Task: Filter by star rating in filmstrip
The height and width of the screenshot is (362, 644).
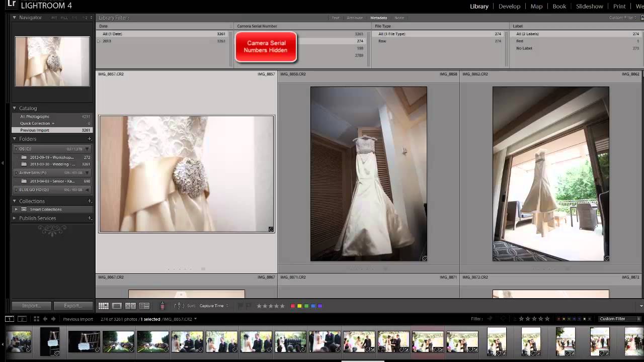Action: point(534,319)
